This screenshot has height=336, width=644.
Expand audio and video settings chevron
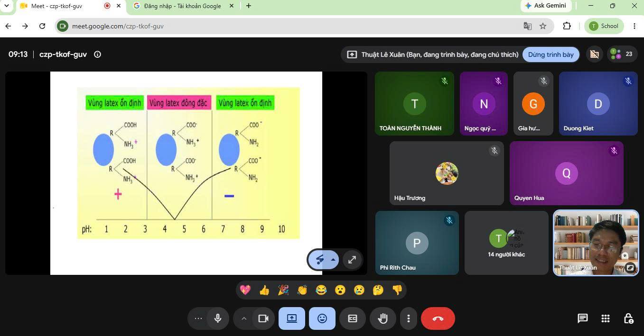244,318
